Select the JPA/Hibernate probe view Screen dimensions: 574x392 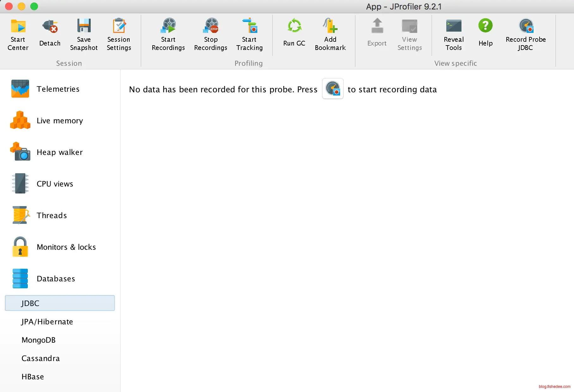click(47, 322)
